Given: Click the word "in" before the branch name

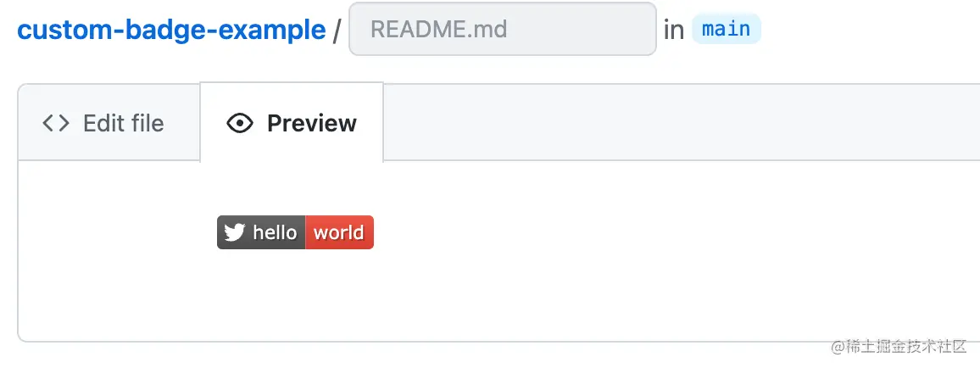Looking at the screenshot, I should (x=674, y=30).
